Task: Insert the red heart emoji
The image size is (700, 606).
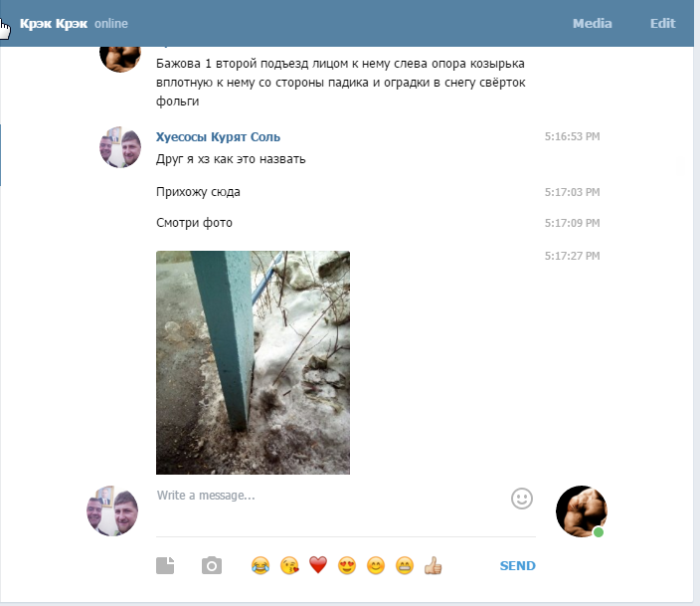Action: (318, 565)
